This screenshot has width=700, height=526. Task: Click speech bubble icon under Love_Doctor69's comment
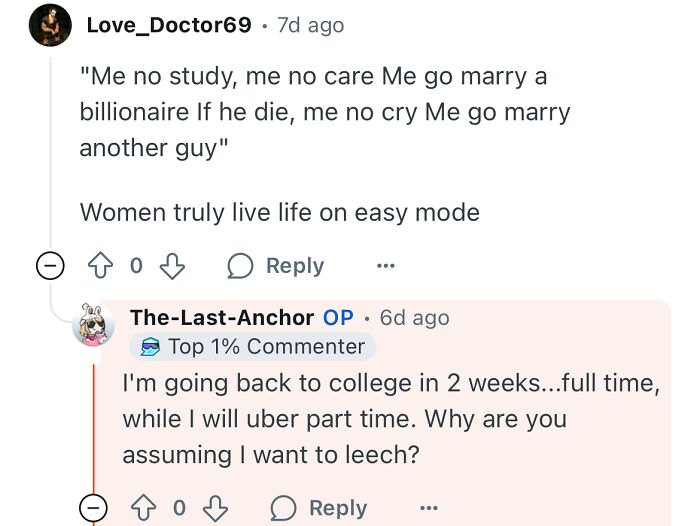(240, 266)
